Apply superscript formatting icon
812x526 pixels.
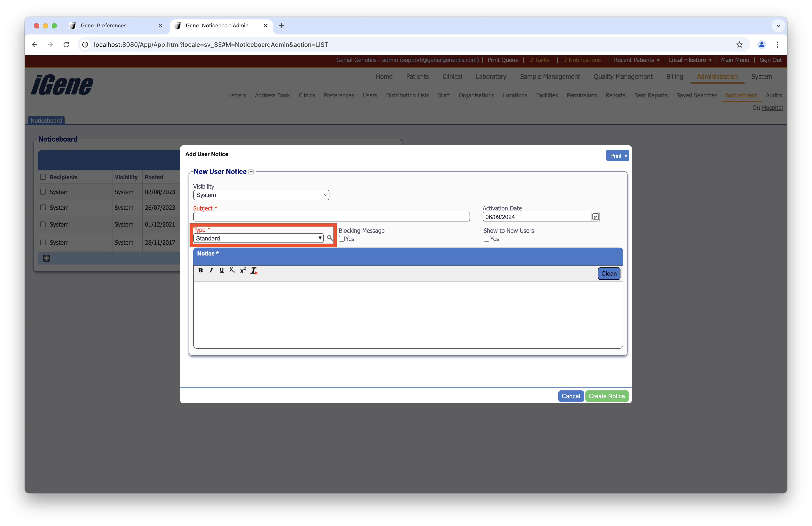coord(243,270)
